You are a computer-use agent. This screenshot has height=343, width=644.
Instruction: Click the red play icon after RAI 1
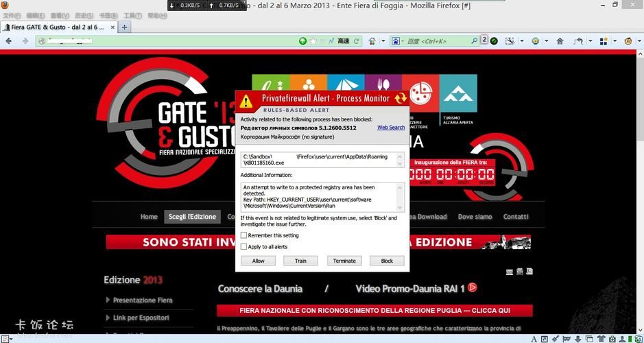[473, 287]
